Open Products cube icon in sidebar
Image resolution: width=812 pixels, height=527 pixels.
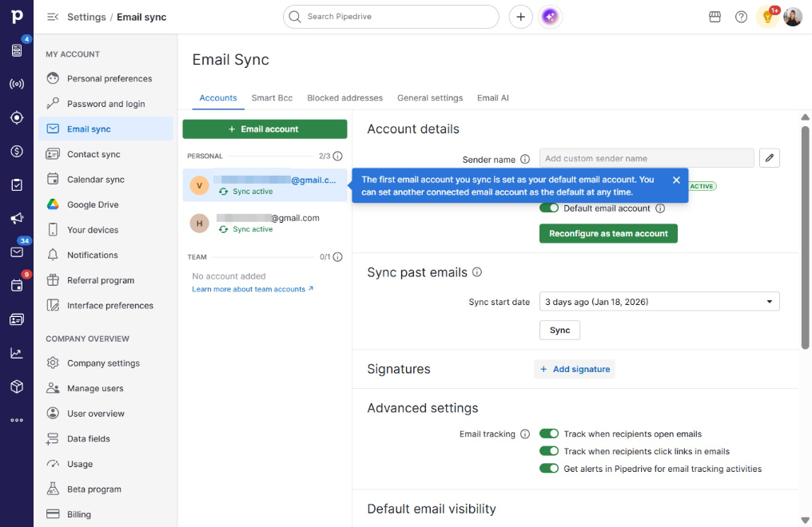click(17, 386)
